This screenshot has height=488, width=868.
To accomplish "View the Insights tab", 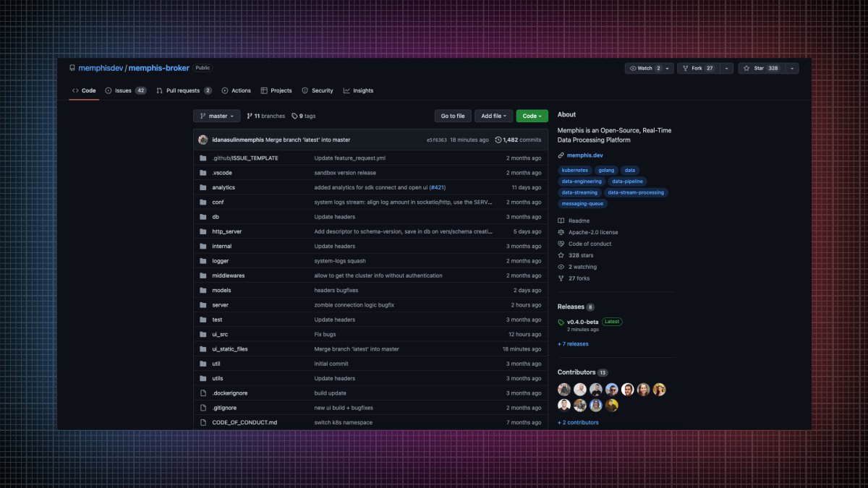I will (359, 90).
